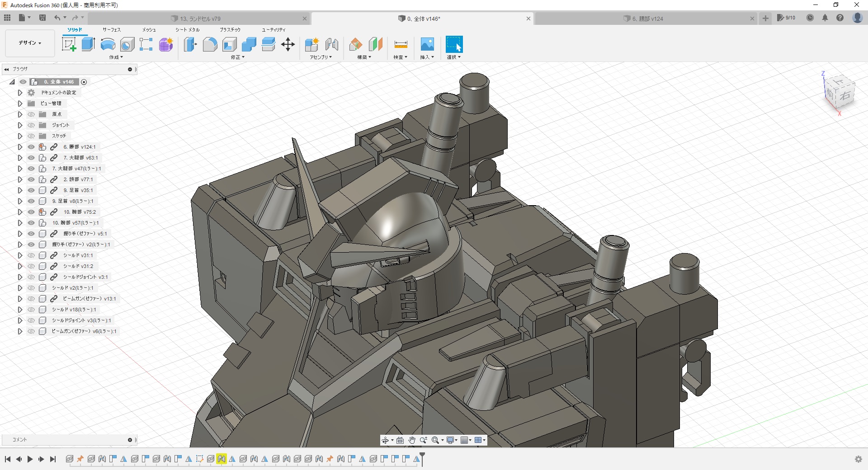
Task: Hide the 2. 頭部 v77:1 component
Action: (31, 179)
